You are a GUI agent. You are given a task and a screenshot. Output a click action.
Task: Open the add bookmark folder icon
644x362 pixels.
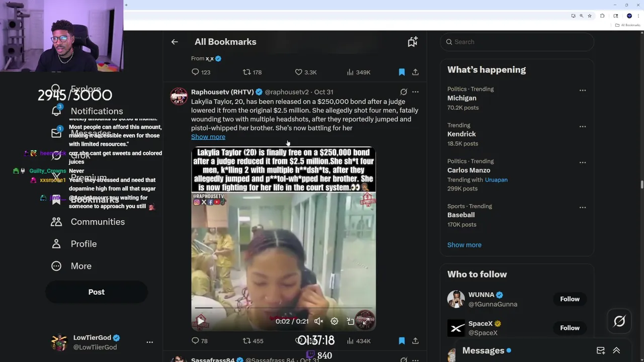[413, 42]
